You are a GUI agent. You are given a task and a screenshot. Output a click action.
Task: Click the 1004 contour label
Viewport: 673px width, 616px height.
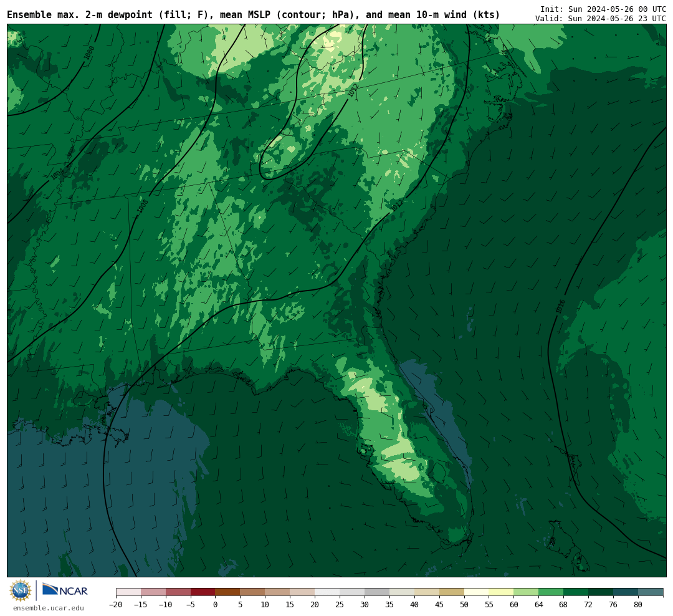coord(57,174)
